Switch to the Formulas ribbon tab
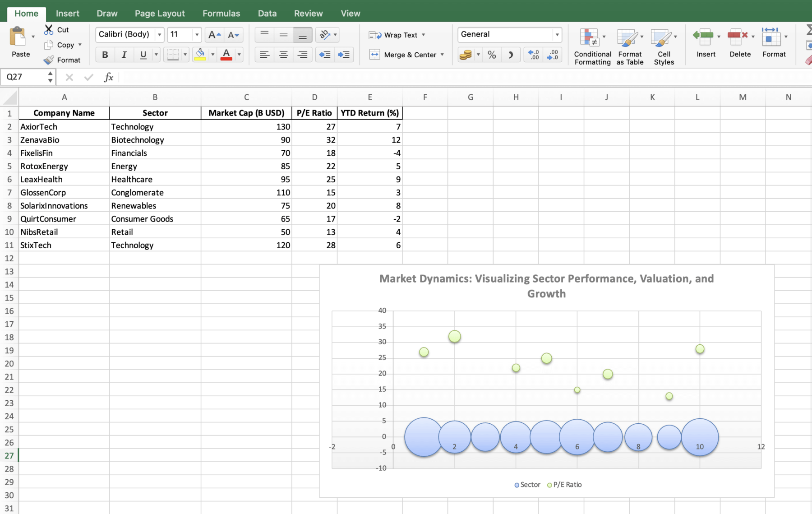Image resolution: width=812 pixels, height=514 pixels. (x=221, y=13)
